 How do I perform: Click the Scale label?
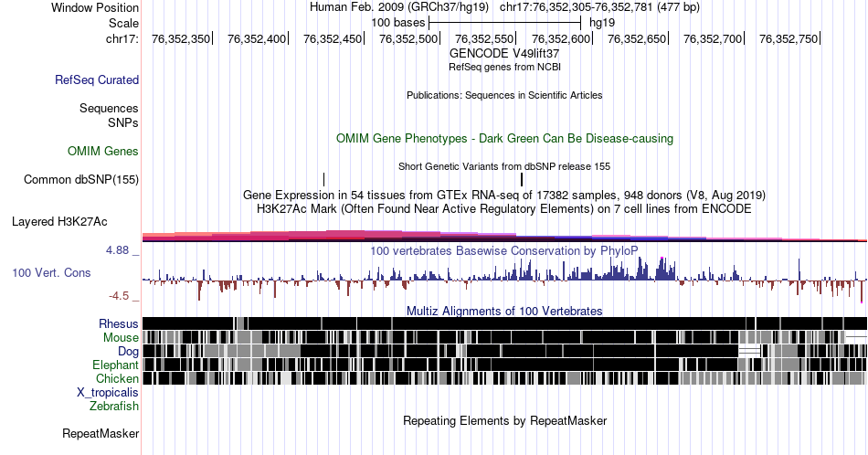(123, 23)
